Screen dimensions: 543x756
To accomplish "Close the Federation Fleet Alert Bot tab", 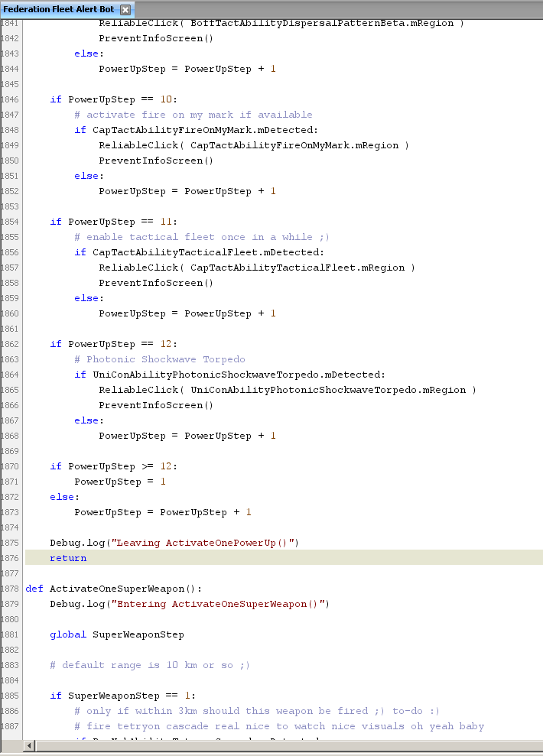I will tap(125, 9).
